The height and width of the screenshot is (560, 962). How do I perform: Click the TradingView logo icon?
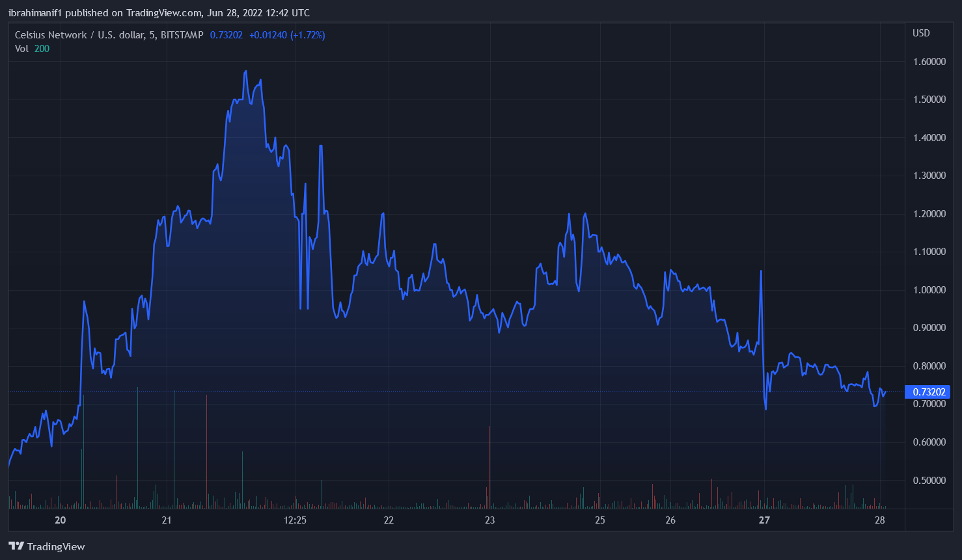pos(16,546)
